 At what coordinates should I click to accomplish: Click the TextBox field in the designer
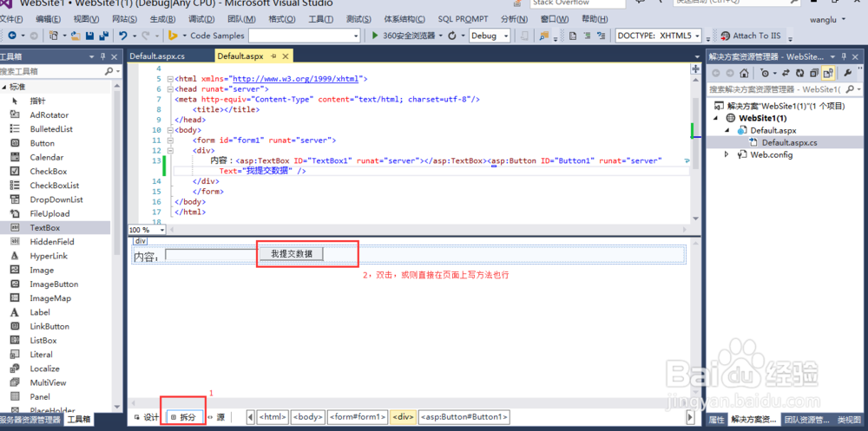click(212, 255)
